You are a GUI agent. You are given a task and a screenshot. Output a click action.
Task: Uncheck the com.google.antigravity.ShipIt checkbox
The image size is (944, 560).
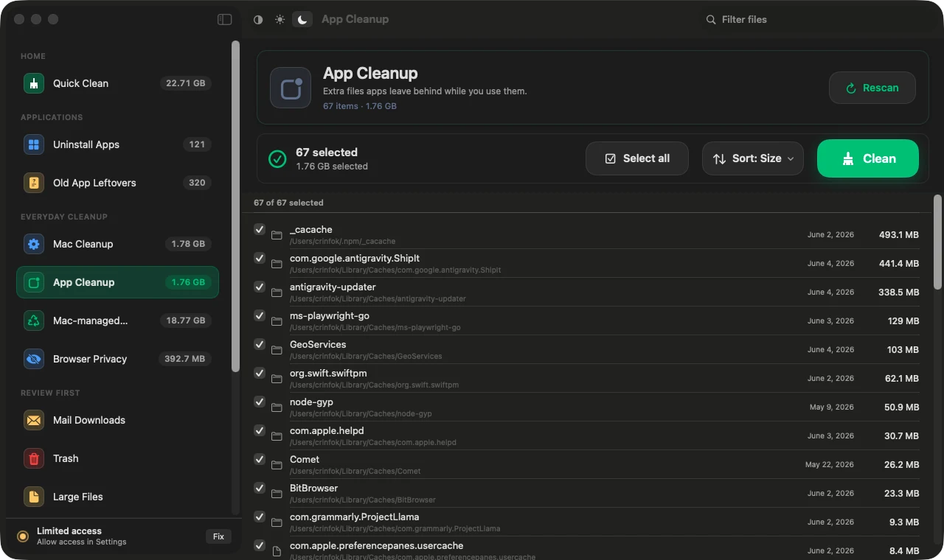[x=260, y=258]
